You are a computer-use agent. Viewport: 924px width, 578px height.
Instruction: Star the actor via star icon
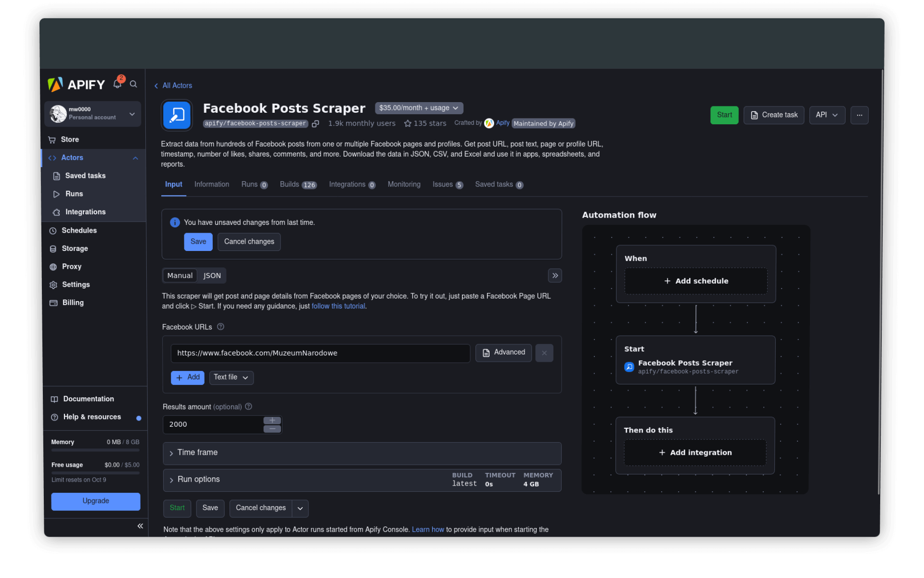tap(408, 124)
